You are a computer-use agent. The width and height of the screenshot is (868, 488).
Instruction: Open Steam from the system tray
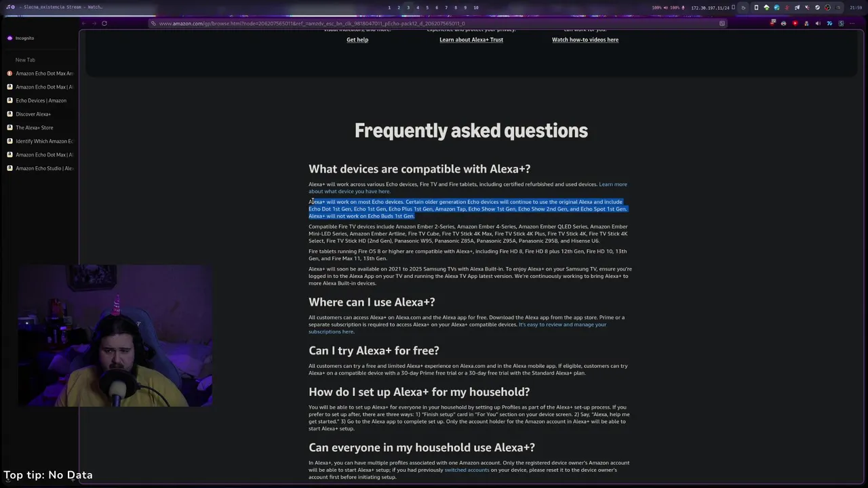pos(817,7)
